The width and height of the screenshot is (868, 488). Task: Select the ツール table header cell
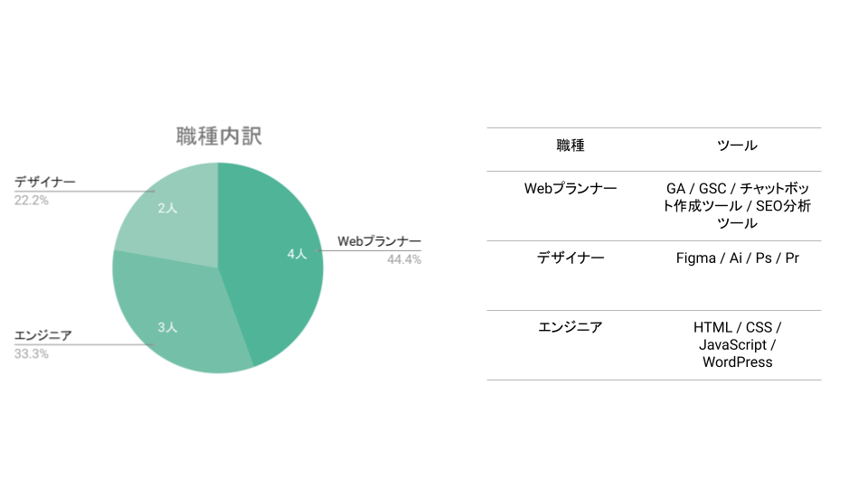click(737, 145)
